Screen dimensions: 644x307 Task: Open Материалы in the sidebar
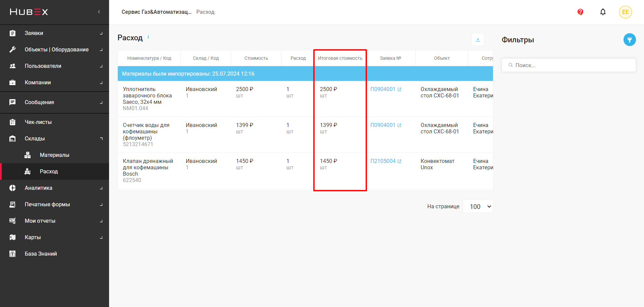tap(54, 155)
